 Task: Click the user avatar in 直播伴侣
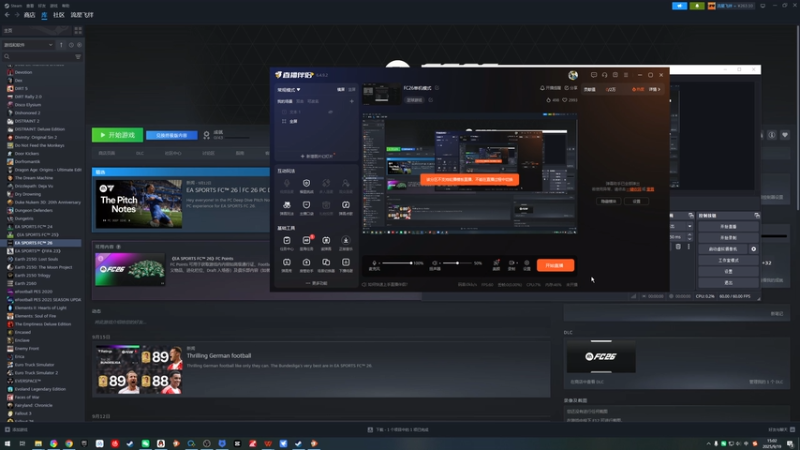(573, 75)
